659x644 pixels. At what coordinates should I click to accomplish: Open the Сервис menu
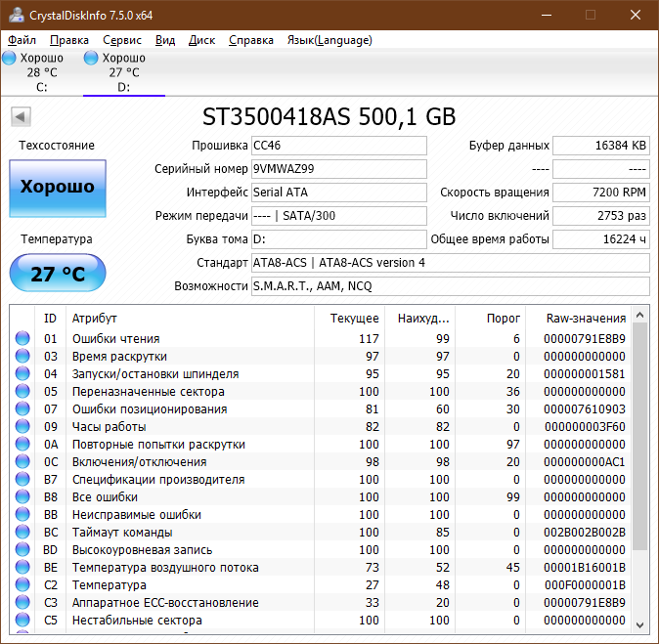122,40
